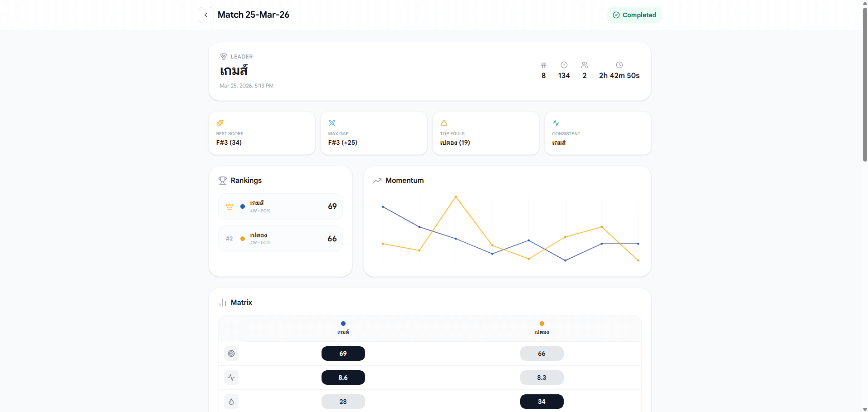868x412 pixels.
Task: Click the dark 34 value pill in Matrix
Action: pos(541,402)
